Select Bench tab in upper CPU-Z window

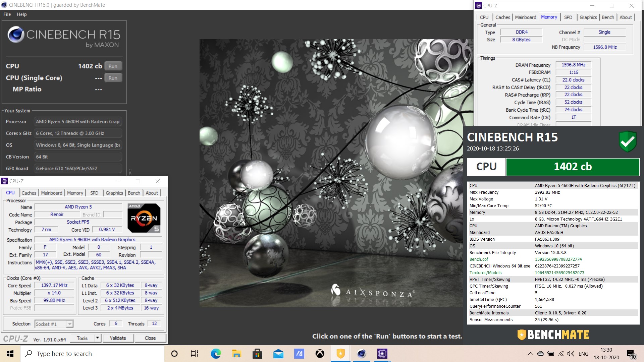click(608, 17)
